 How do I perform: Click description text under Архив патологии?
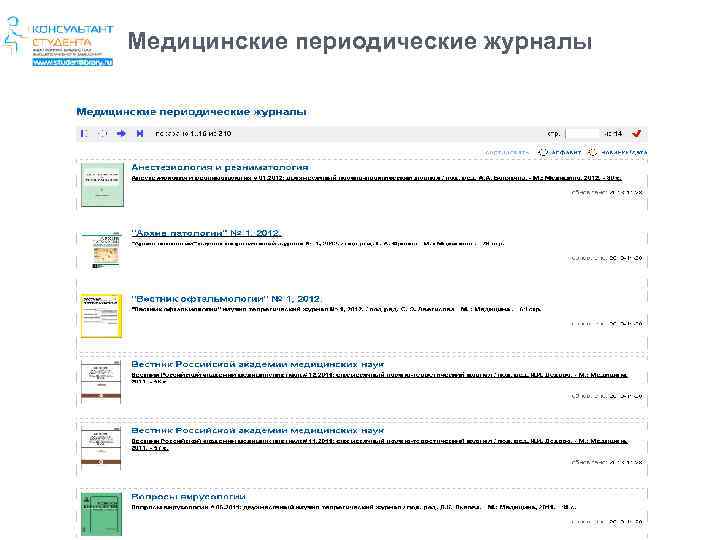pos(318,244)
